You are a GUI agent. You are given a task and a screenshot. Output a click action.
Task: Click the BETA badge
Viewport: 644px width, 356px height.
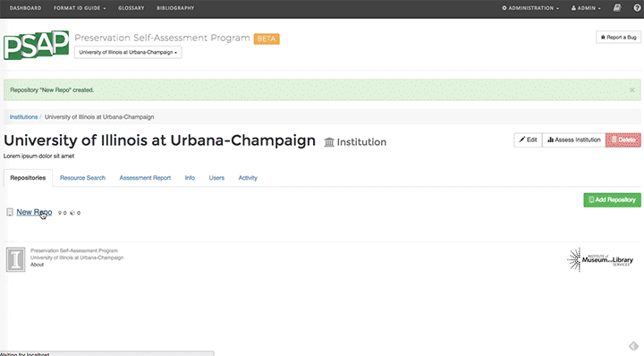(x=267, y=38)
